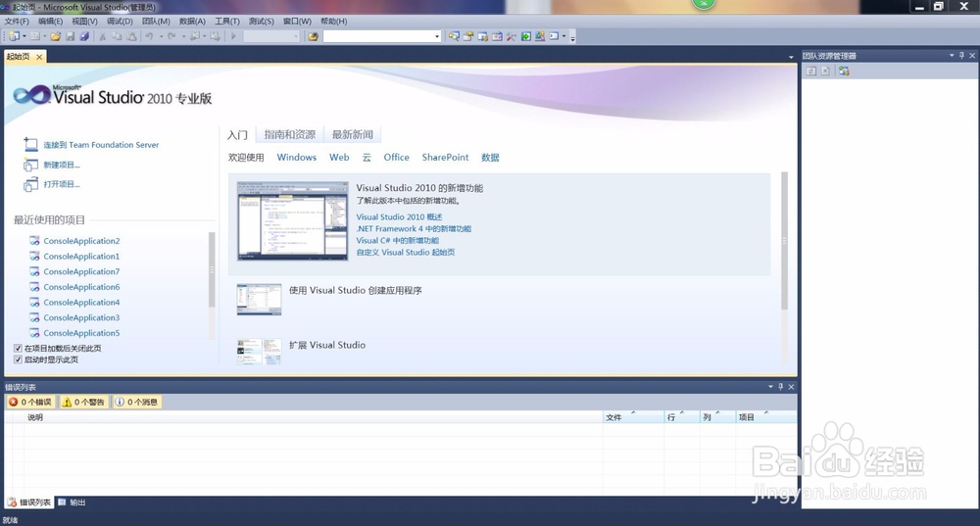This screenshot has height=526, width=980.
Task: Open recent project ConsoleApplication7
Action: (81, 271)
